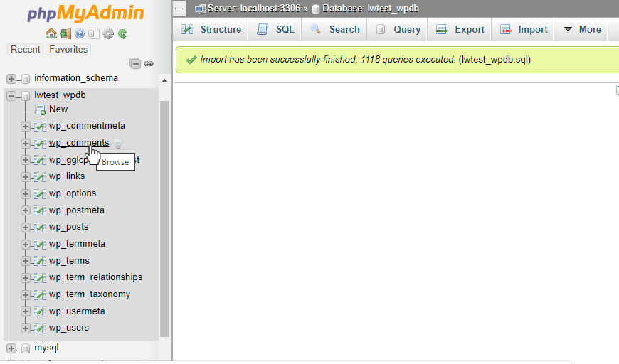Open the phpMyAdmin home icon
This screenshot has height=364, width=619.
(x=51, y=33)
